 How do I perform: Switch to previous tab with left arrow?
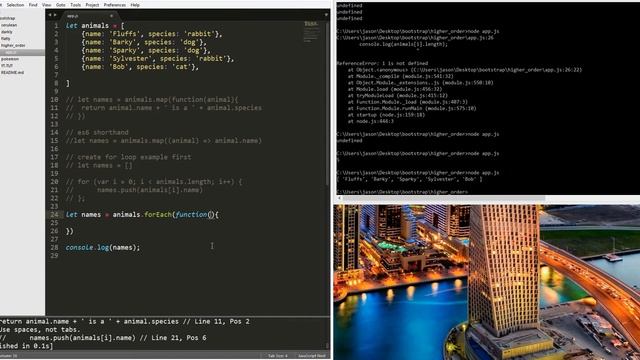[x=50, y=15]
